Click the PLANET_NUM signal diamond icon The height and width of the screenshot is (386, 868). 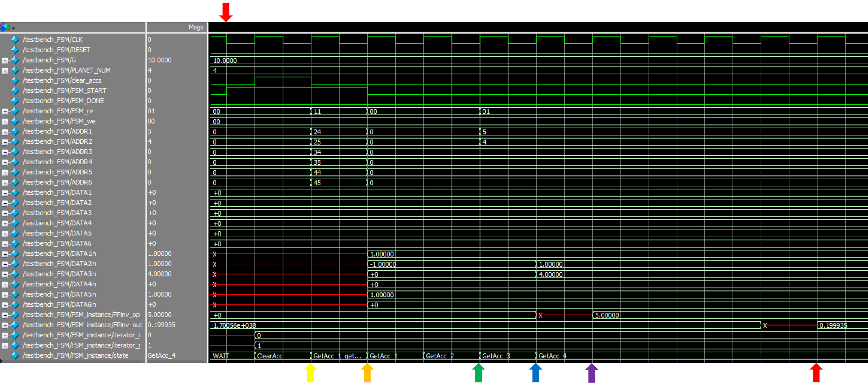(x=15, y=70)
